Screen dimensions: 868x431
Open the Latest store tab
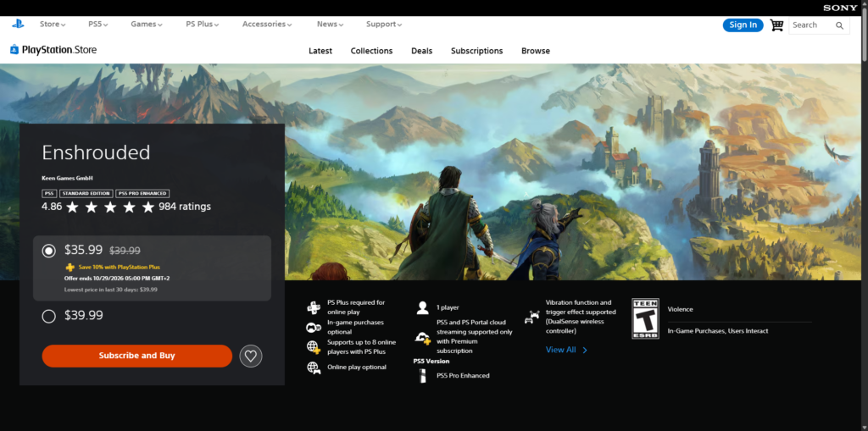[320, 51]
